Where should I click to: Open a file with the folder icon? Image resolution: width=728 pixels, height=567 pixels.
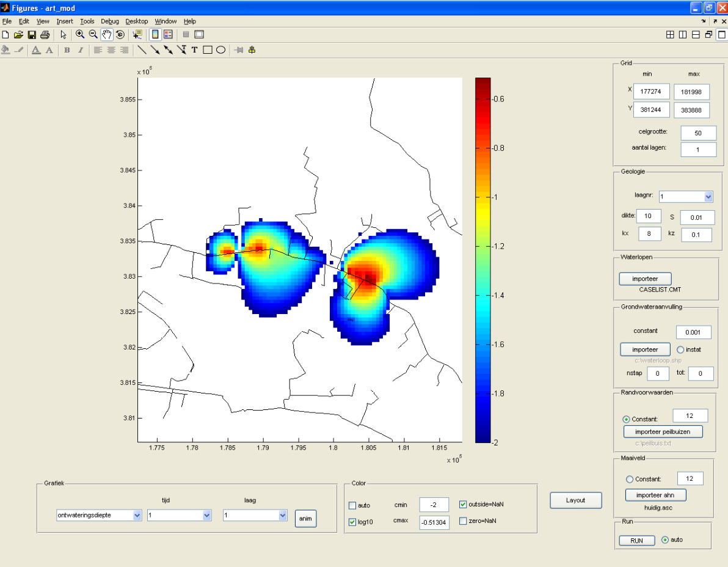click(18, 34)
